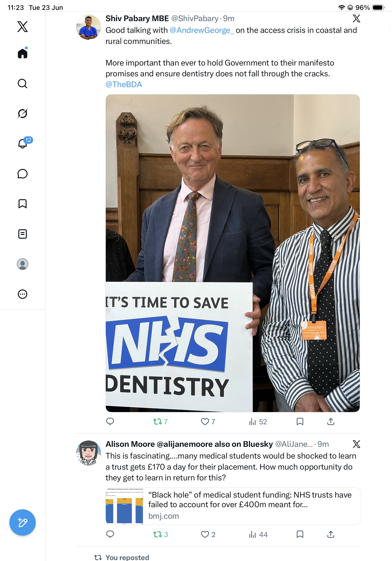
Task: Follow the @TheBDA mention link
Action: [124, 85]
